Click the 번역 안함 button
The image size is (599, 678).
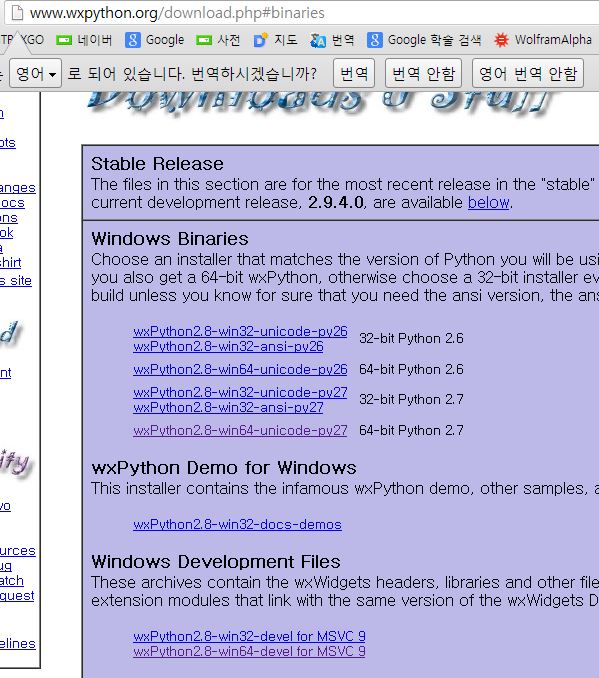click(423, 74)
